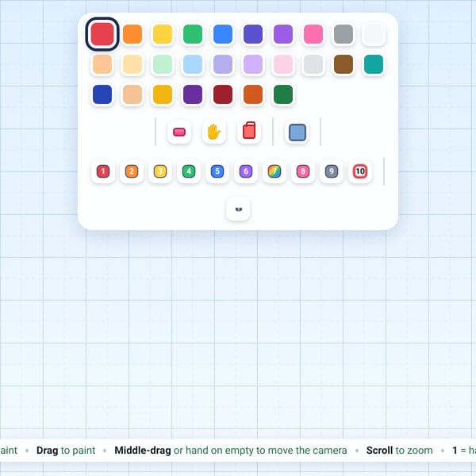Image resolution: width=476 pixels, height=476 pixels.
Task: Choose the green number 4 preset
Action: [189, 171]
